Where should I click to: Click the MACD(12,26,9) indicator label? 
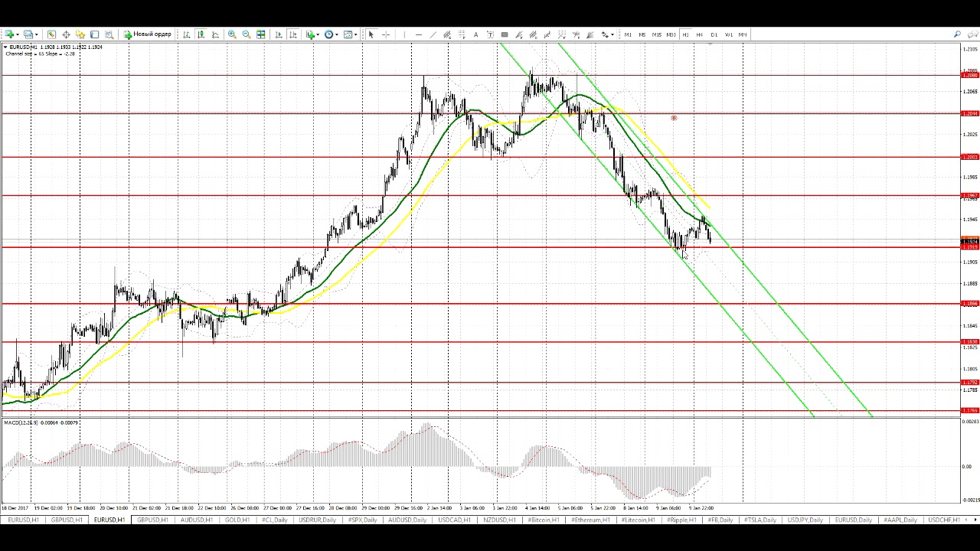click(x=41, y=422)
